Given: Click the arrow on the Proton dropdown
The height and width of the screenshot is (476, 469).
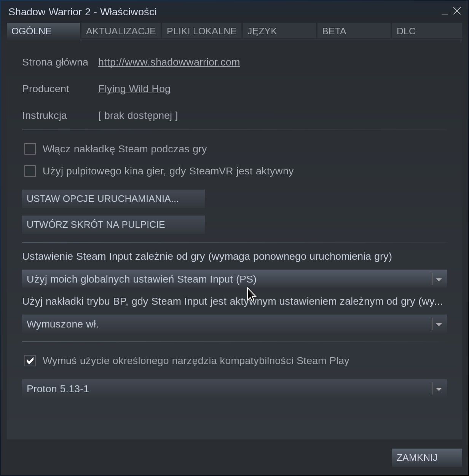Looking at the screenshot, I should 439,389.
